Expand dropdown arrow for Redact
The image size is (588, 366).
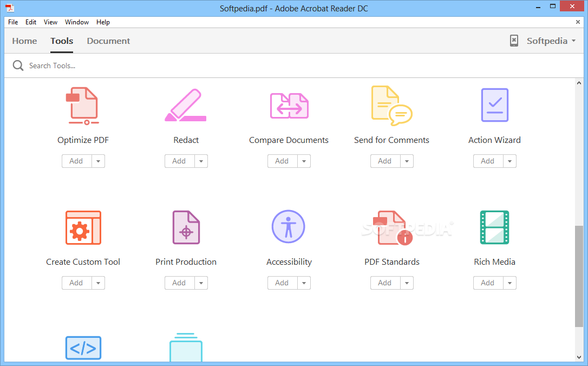pyautogui.click(x=201, y=161)
